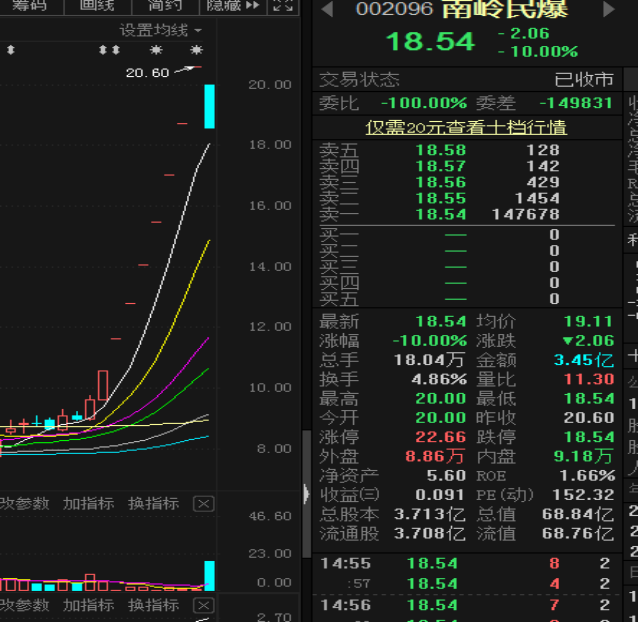Select the 14:55 trade tick row
This screenshot has width=638, height=623.
467,564
